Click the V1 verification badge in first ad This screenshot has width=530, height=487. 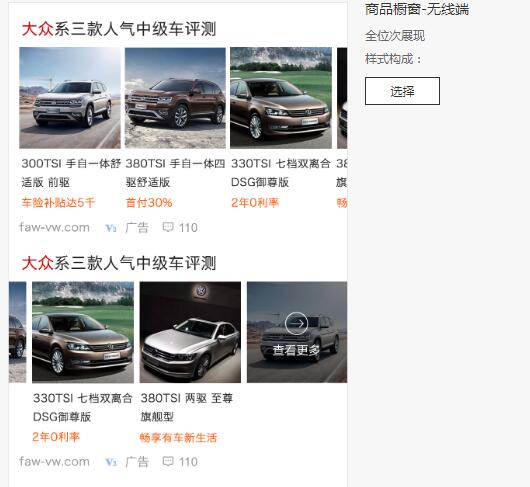[x=111, y=228]
